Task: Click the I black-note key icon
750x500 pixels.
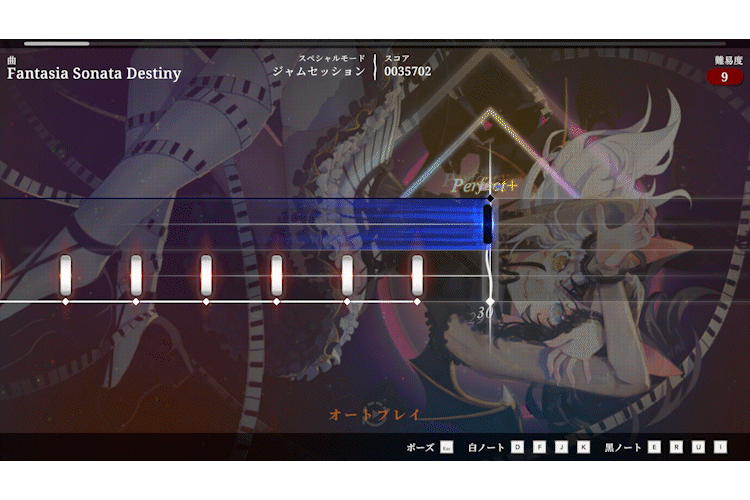Action: (720, 447)
